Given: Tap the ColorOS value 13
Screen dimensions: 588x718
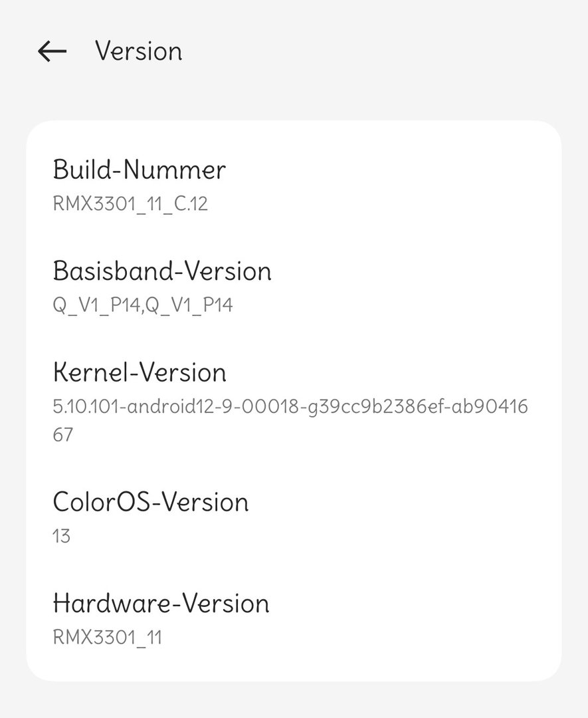Looking at the screenshot, I should [61, 536].
